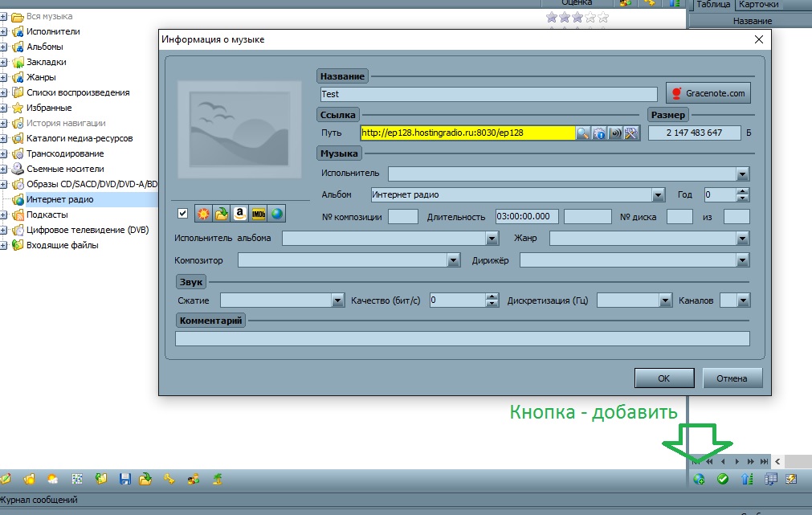Expand the Жанр dropdown

(742, 239)
